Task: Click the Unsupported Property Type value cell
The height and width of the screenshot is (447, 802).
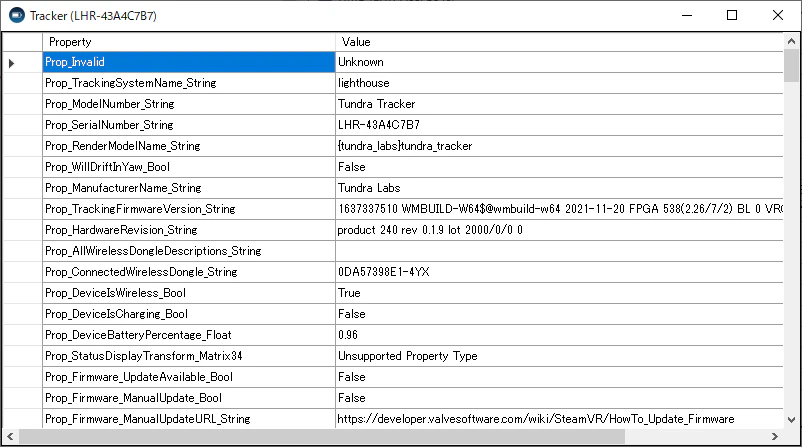Action: pyautogui.click(x=559, y=355)
